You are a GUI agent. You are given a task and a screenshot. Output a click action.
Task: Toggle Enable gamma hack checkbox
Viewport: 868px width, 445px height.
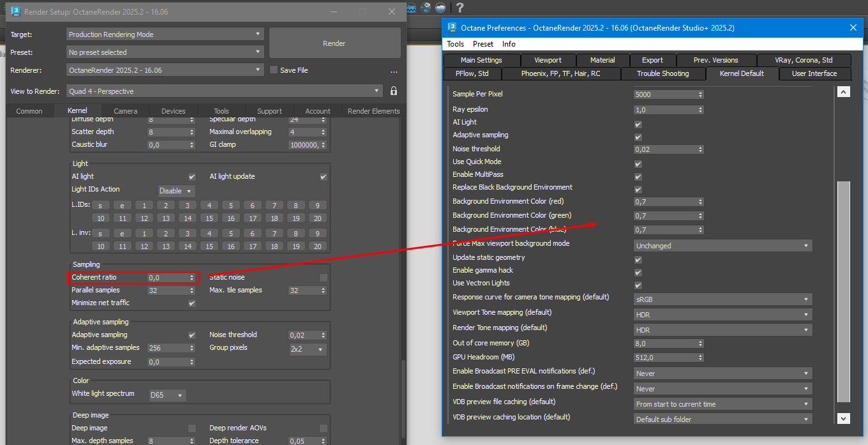coord(638,273)
